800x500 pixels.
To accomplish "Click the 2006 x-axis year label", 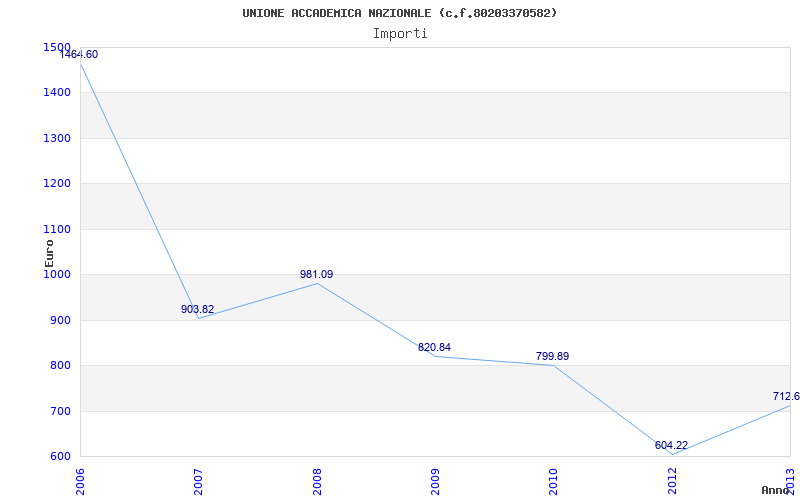I will coord(81,482).
